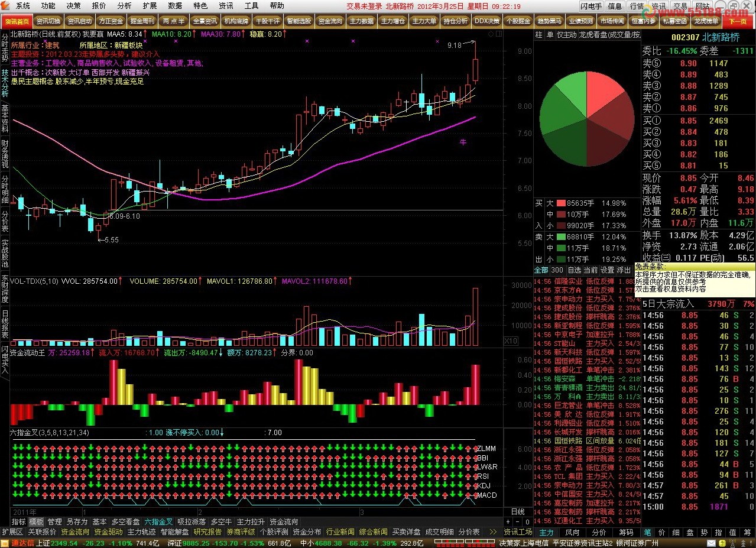Click the 日线 period label
This screenshot has width=756, height=548.
[x=517, y=511]
